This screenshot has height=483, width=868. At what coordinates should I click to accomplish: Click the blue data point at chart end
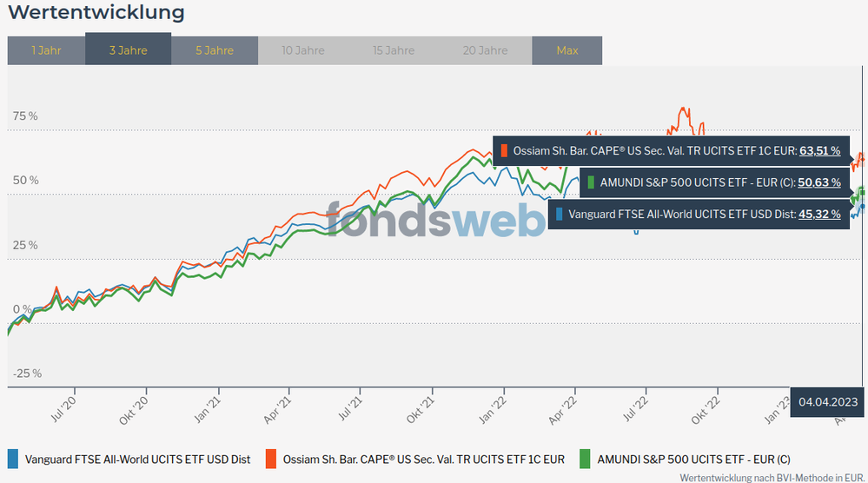[863, 207]
